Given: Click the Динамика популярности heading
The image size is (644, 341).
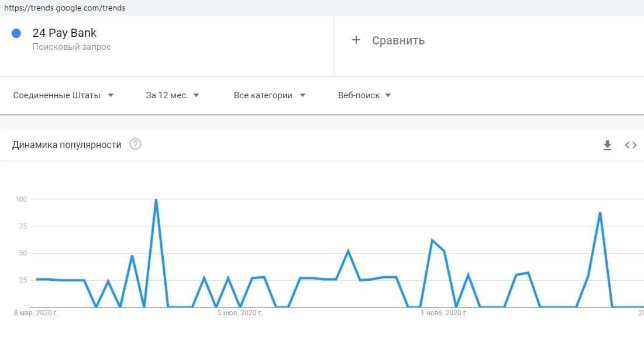Looking at the screenshot, I should (x=67, y=144).
